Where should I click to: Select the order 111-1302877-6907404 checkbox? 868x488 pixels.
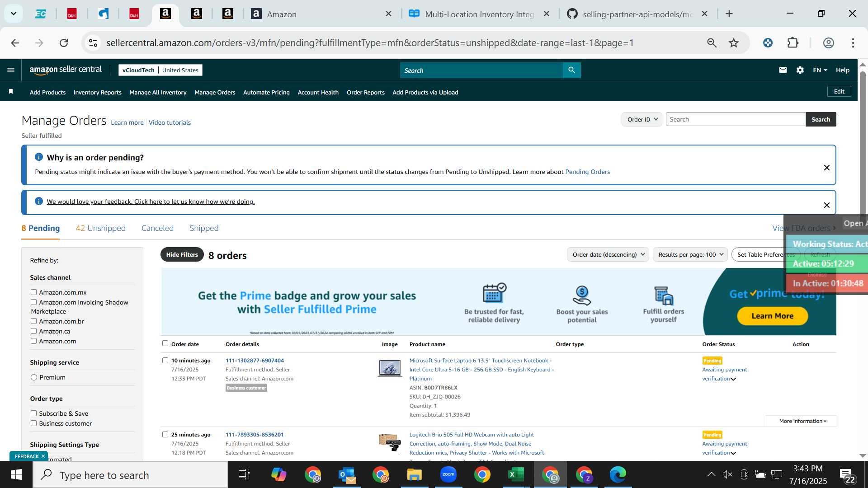[165, 361]
